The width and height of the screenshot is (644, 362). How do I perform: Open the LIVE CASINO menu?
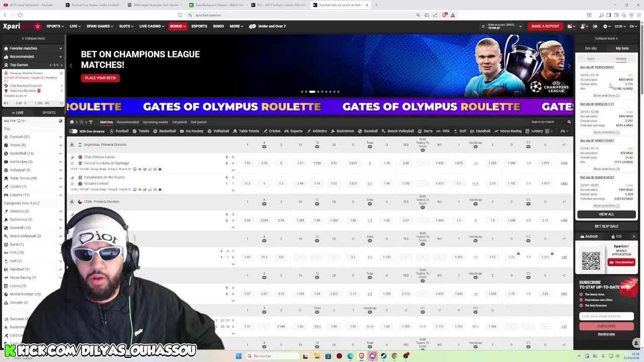[151, 26]
